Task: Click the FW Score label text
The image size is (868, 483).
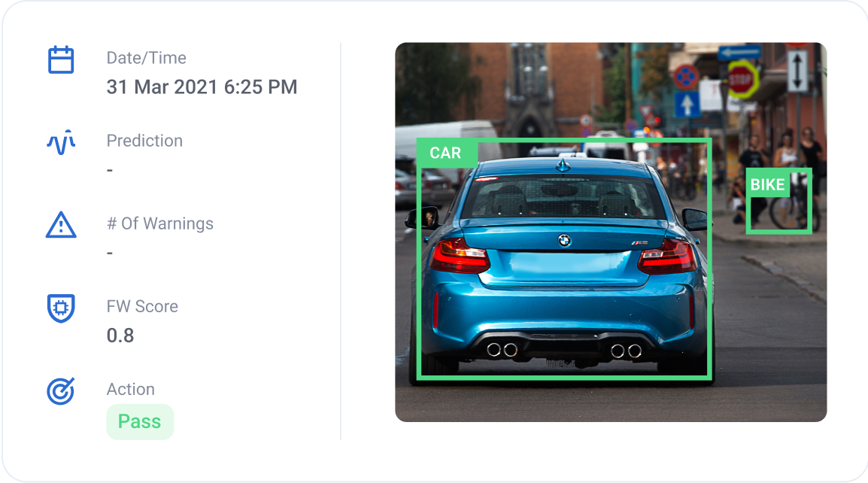Action: tap(142, 306)
